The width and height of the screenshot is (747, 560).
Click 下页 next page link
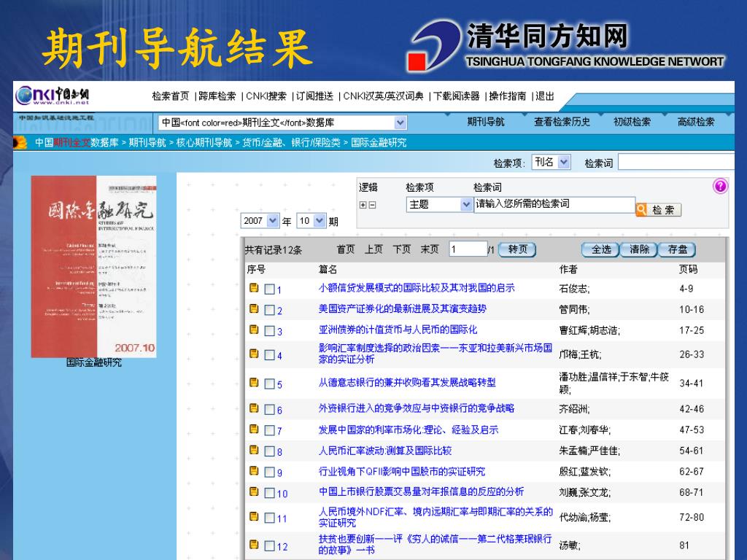click(401, 249)
